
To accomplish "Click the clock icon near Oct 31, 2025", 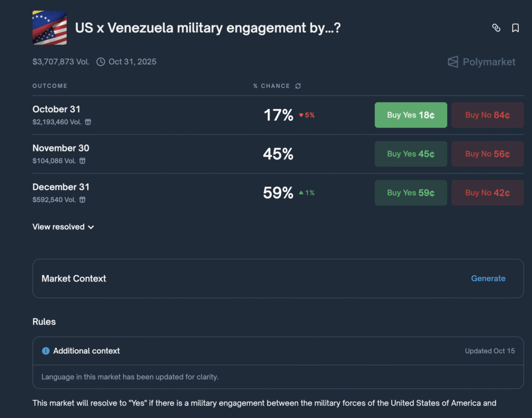I will pyautogui.click(x=101, y=62).
